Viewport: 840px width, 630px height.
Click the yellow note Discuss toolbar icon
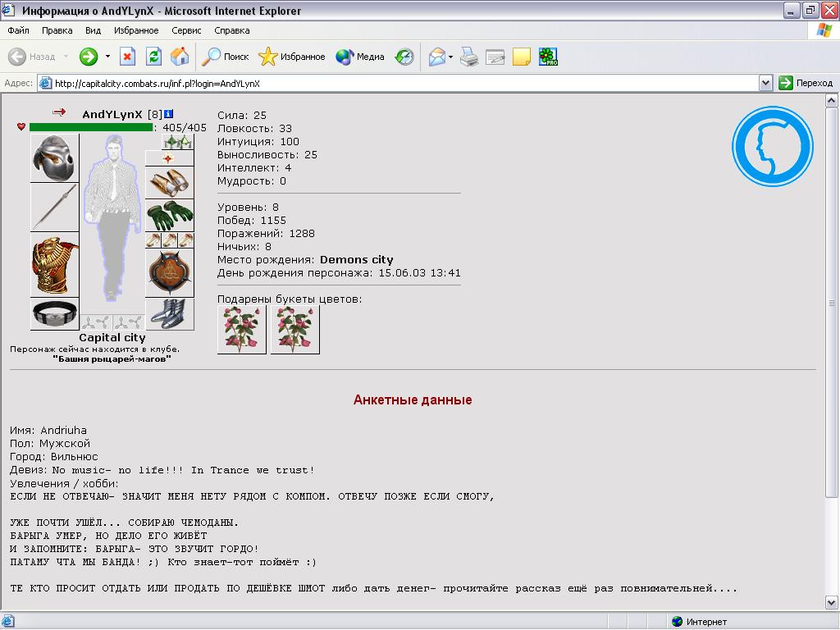pos(521,57)
